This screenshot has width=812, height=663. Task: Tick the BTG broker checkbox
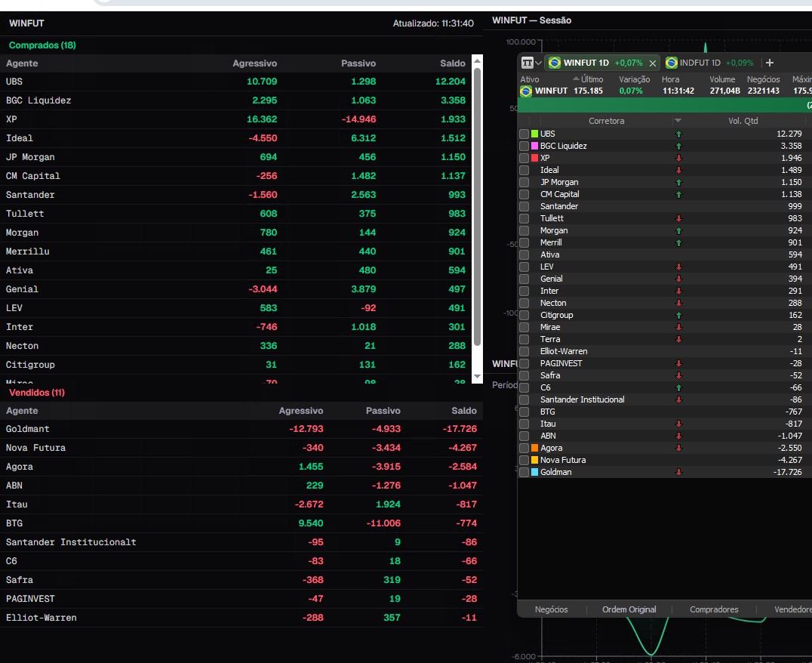pos(524,412)
